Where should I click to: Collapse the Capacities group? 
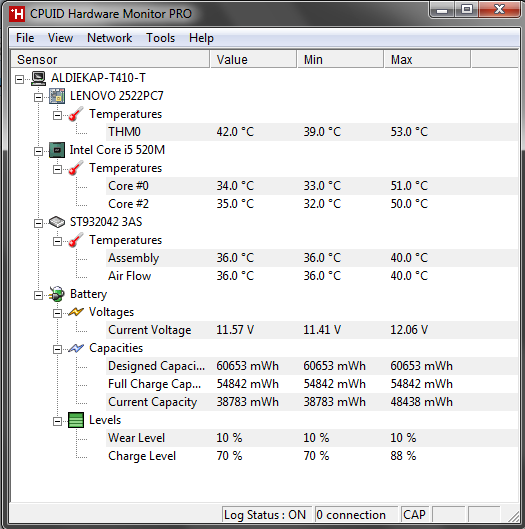[57, 350]
